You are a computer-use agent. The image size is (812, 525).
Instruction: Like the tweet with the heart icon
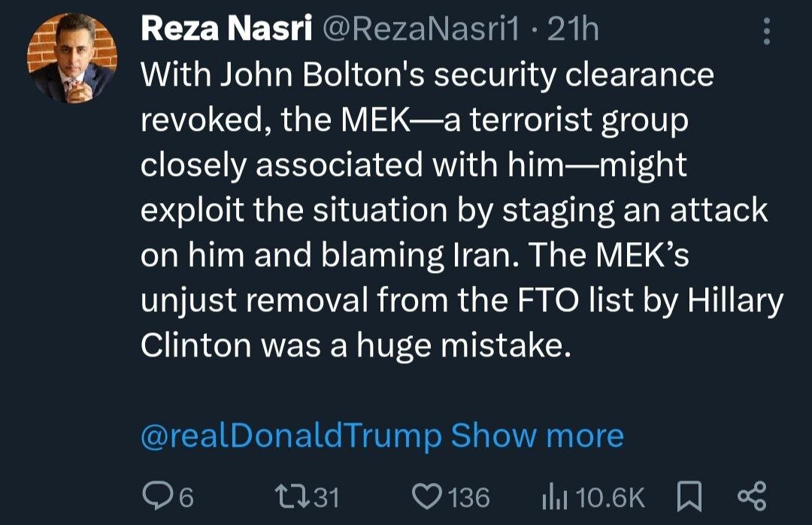429,496
